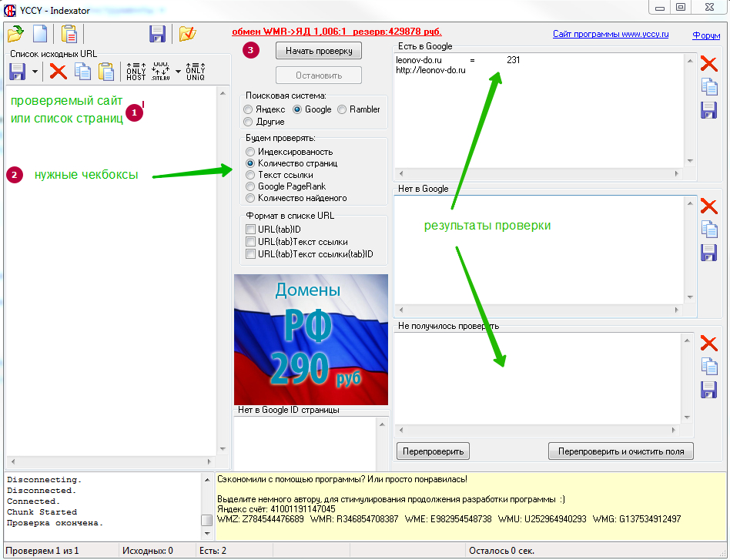Image resolution: width=730 pixels, height=560 pixels.
Task: Click the open folder icon in top toolbar
Action: pos(15,34)
